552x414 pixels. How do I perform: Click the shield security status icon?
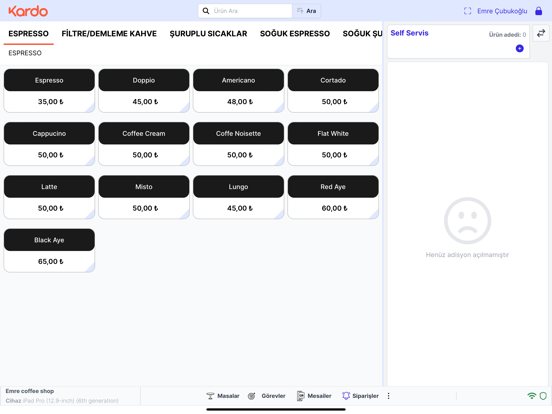point(543,396)
